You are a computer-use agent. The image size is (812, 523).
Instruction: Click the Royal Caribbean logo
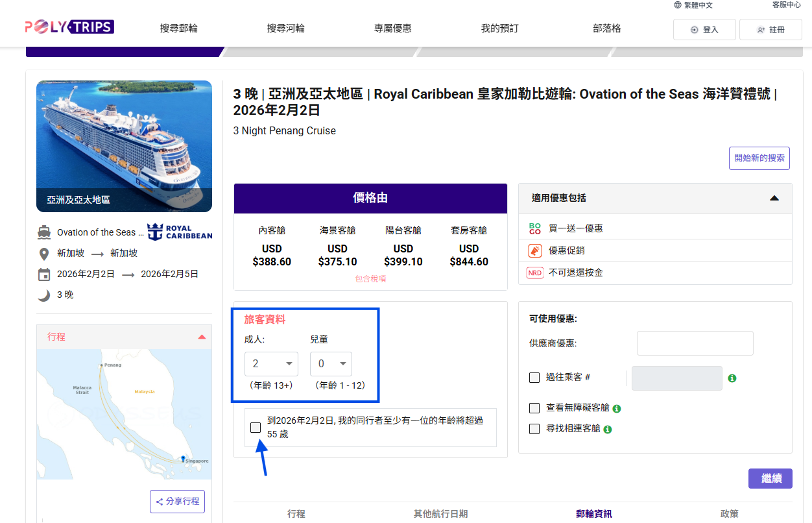pyautogui.click(x=180, y=232)
